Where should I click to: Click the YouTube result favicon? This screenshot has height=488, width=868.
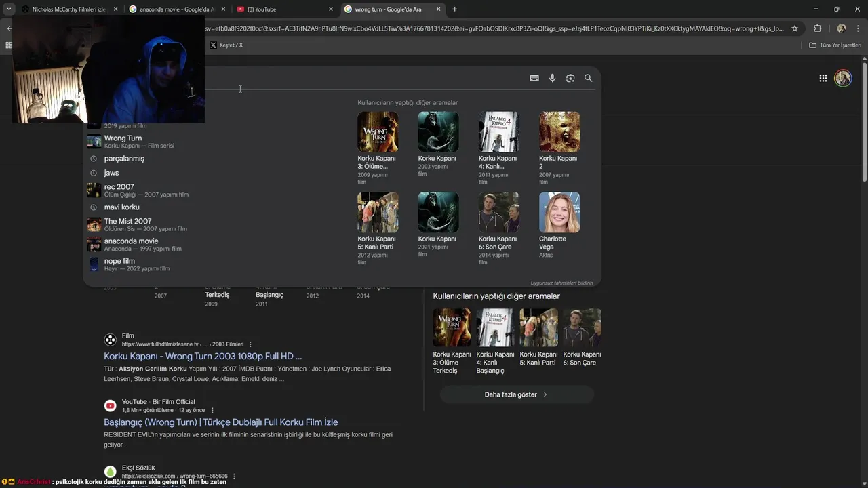(110, 405)
